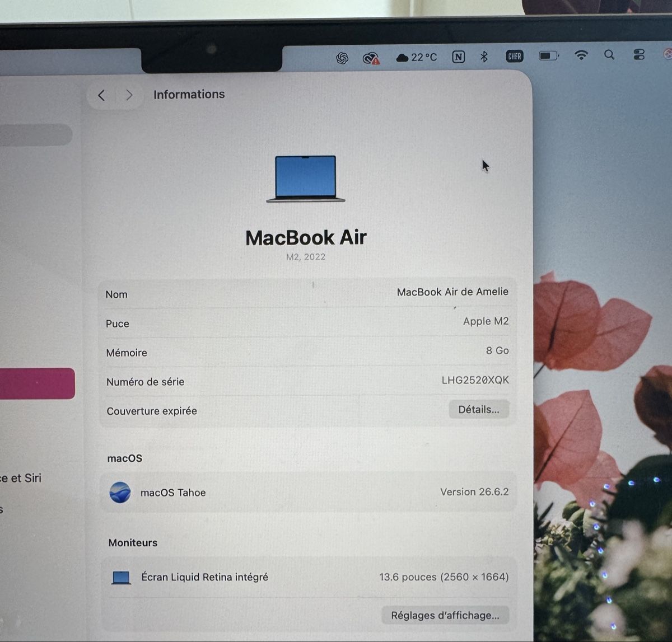Click the 'Nom' row label

pos(116,294)
